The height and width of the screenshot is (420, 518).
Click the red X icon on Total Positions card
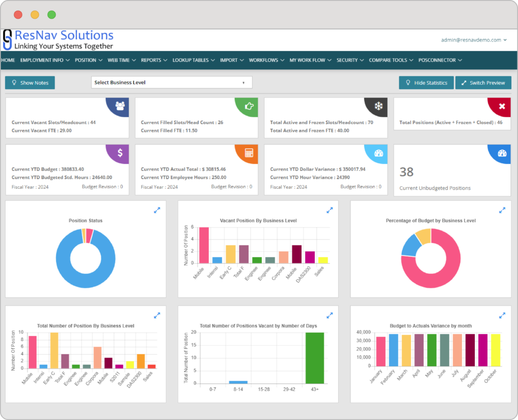(x=502, y=106)
